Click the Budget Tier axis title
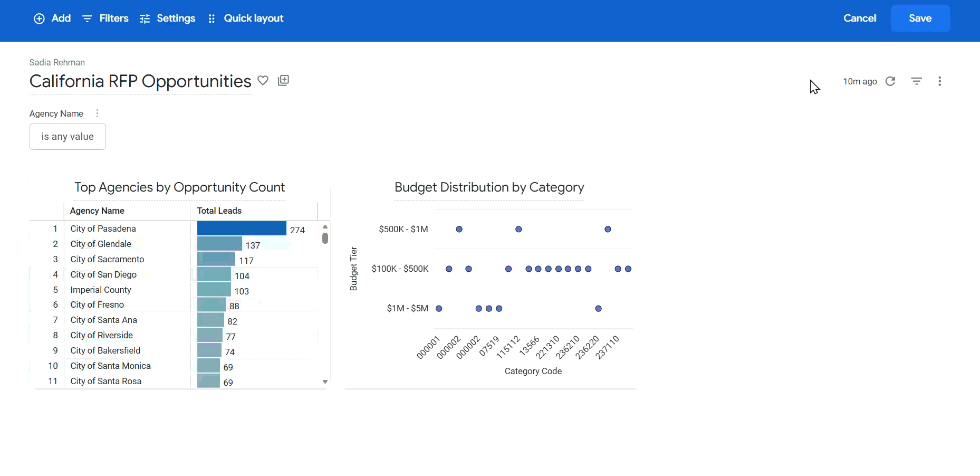 [x=354, y=269]
